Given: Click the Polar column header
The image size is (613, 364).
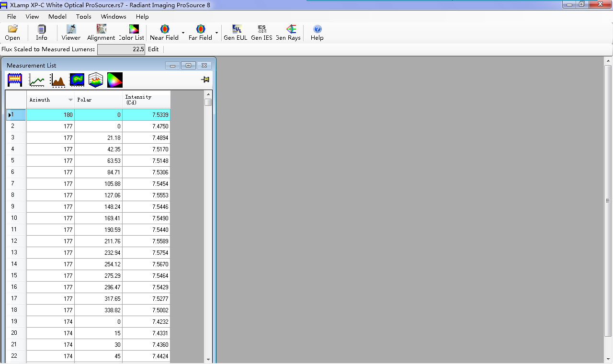Looking at the screenshot, I should [x=99, y=100].
